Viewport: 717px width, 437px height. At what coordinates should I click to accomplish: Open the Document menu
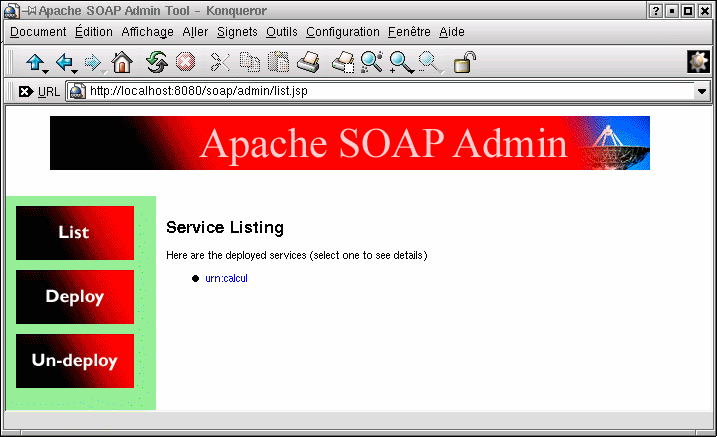pyautogui.click(x=38, y=32)
